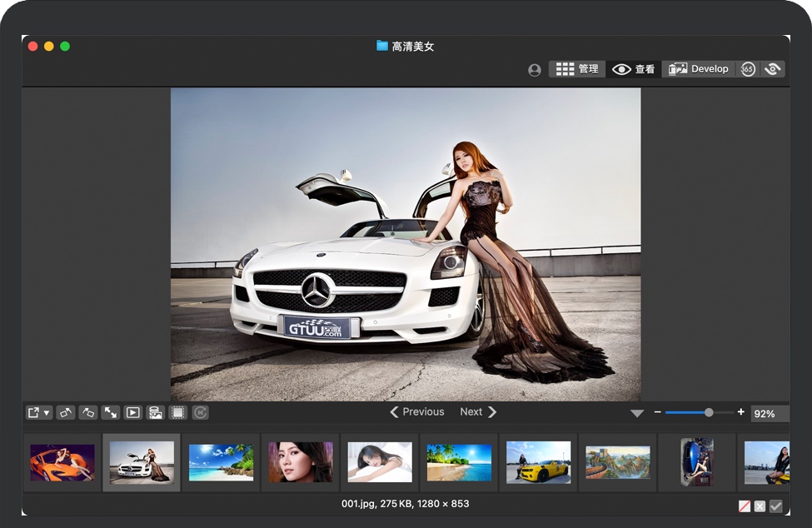The height and width of the screenshot is (528, 812).
Task: Expand the gray triangle menu beside zoom slider
Action: coord(637,413)
